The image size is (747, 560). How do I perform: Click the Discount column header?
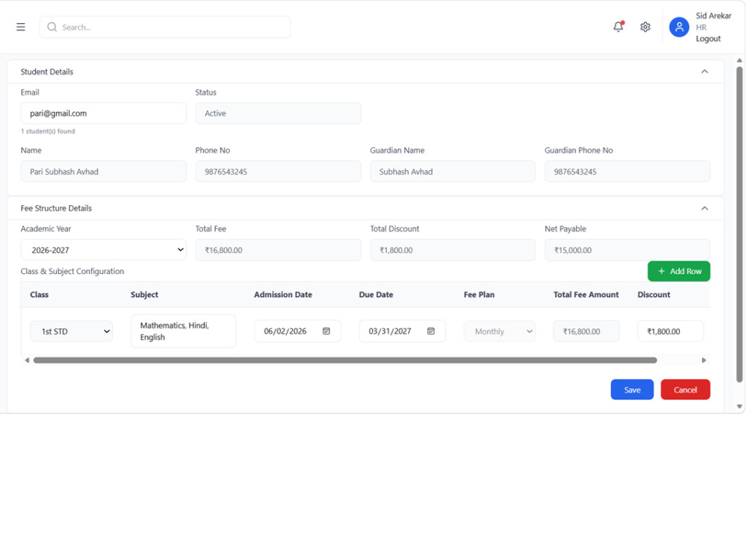point(654,295)
